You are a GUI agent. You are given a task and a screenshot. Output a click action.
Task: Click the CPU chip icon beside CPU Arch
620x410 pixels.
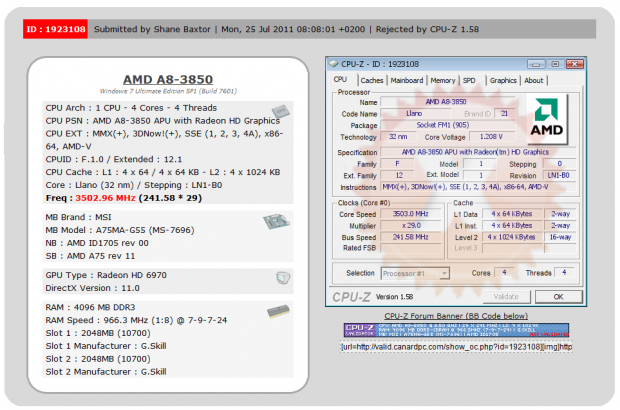tap(280, 111)
